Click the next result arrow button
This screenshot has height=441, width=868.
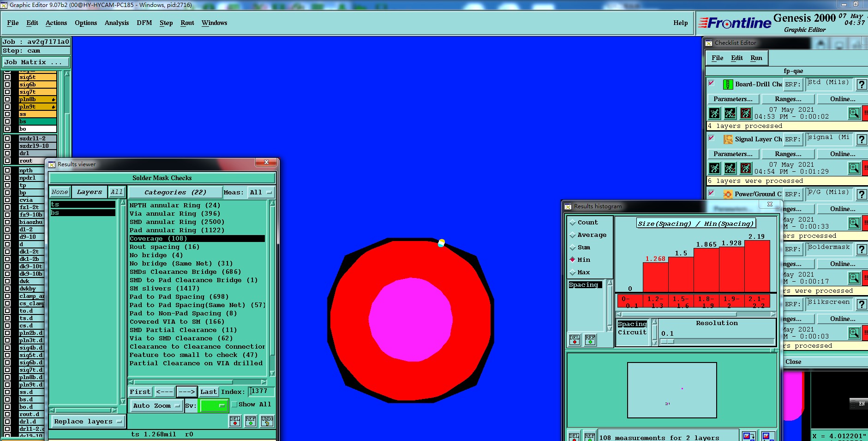click(x=187, y=392)
